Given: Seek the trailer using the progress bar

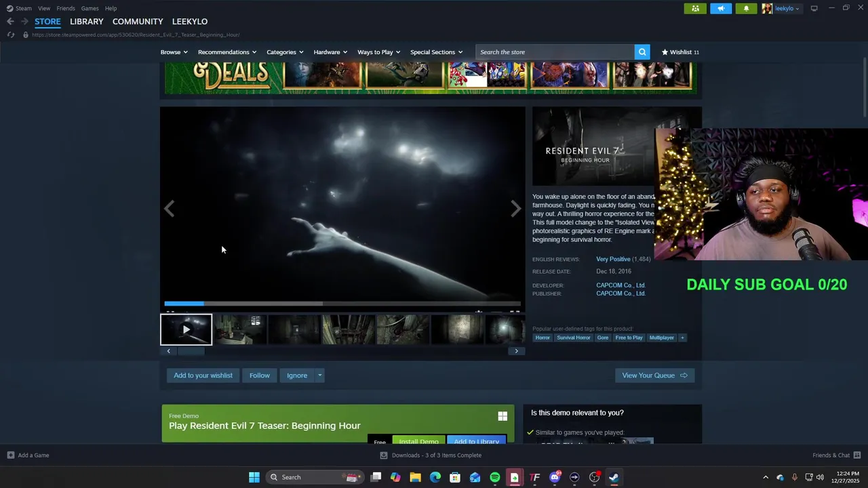Looking at the screenshot, I should (x=342, y=304).
